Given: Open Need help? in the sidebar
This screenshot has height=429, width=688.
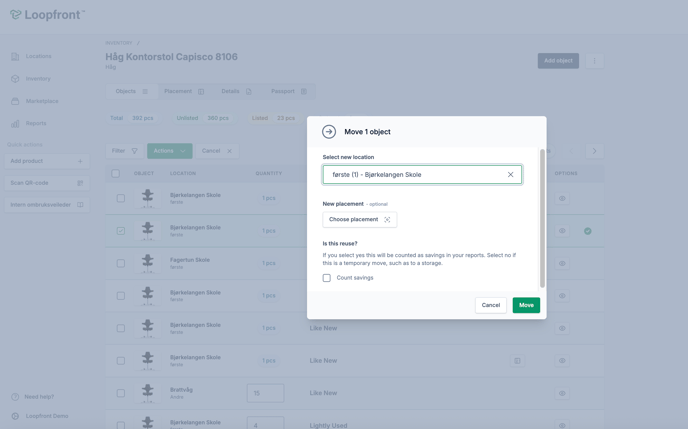Looking at the screenshot, I should (x=39, y=397).
